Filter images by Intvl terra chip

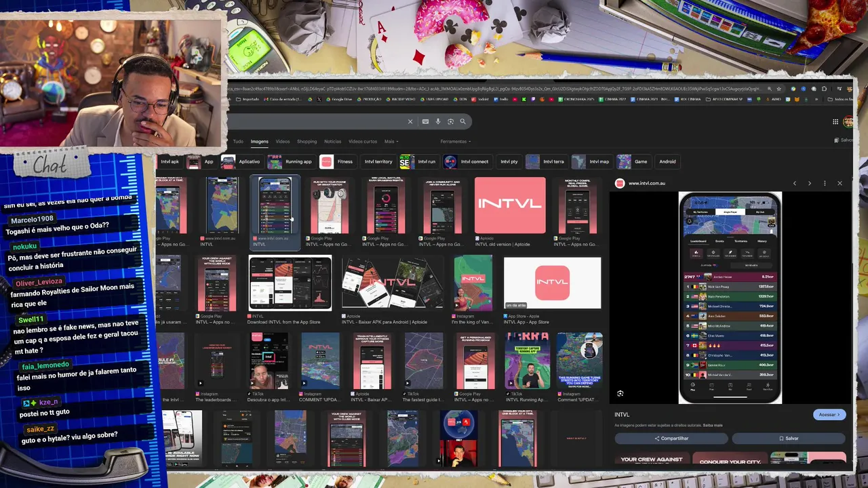tap(546, 161)
